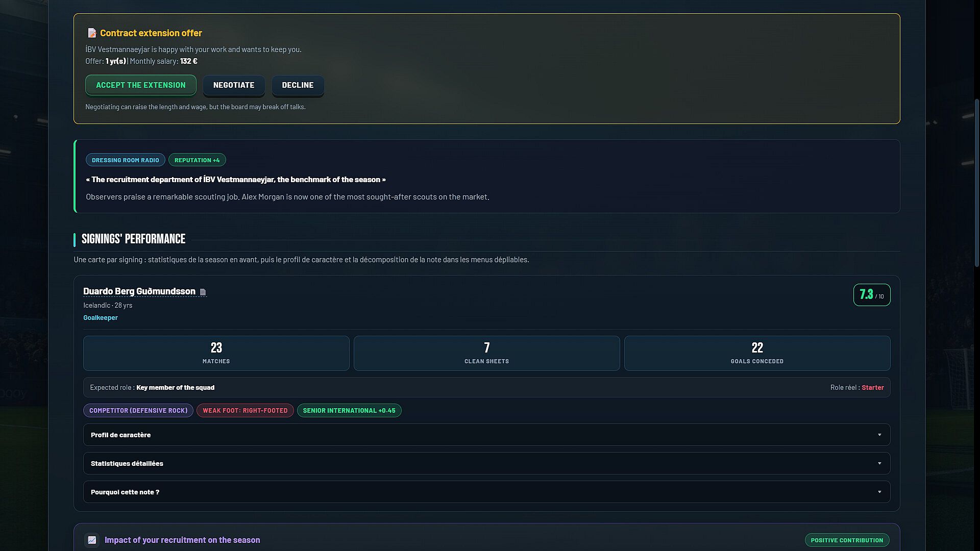Click the Senior International +0.45 badge
Image resolution: width=980 pixels, height=551 pixels.
[349, 411]
